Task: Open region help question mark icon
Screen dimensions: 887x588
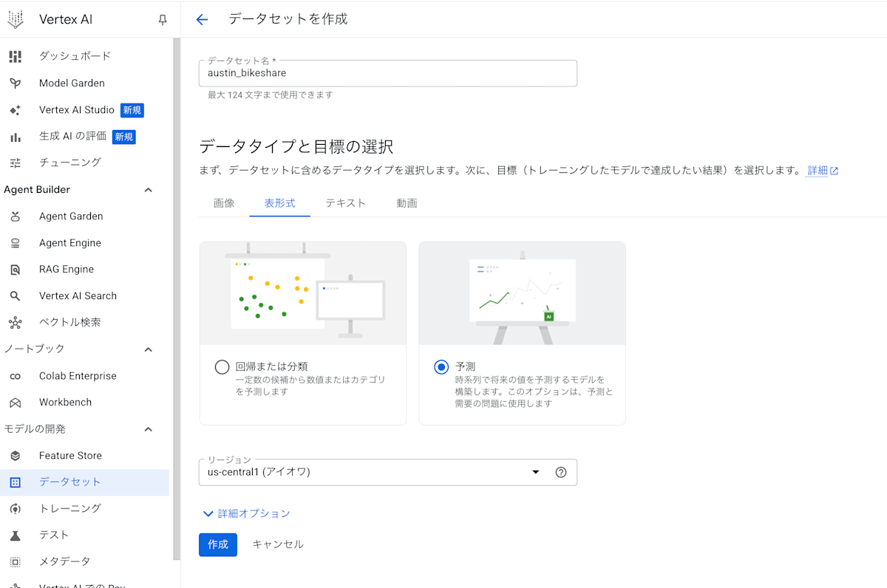Action: click(x=560, y=473)
